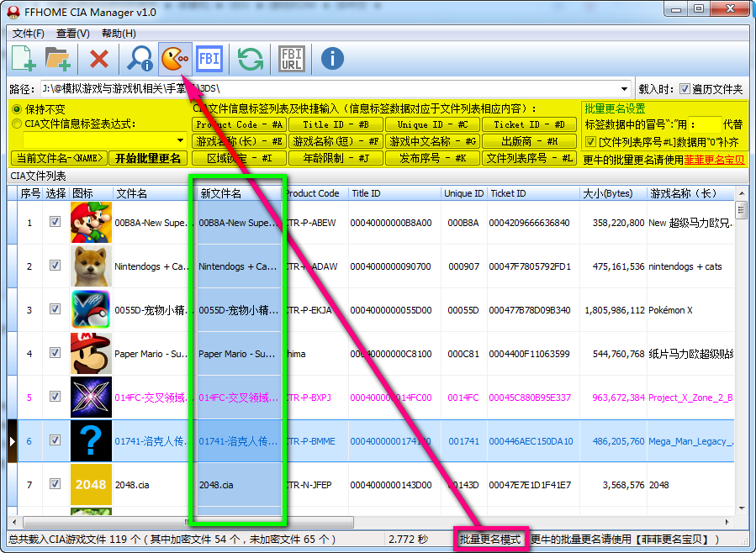The image size is (756, 553).
Task: Click the mushroom app icon in title bar
Action: tap(13, 12)
